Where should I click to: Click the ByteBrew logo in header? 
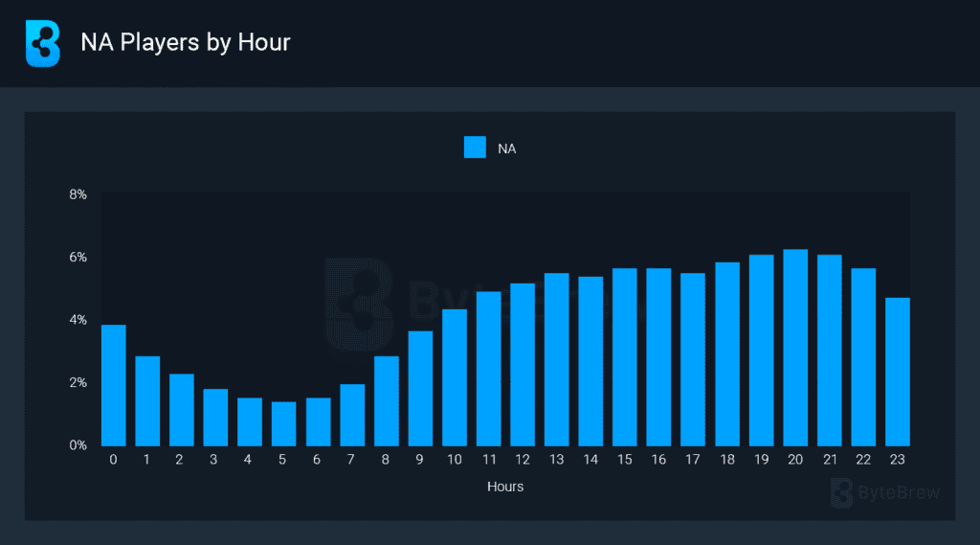[42, 44]
